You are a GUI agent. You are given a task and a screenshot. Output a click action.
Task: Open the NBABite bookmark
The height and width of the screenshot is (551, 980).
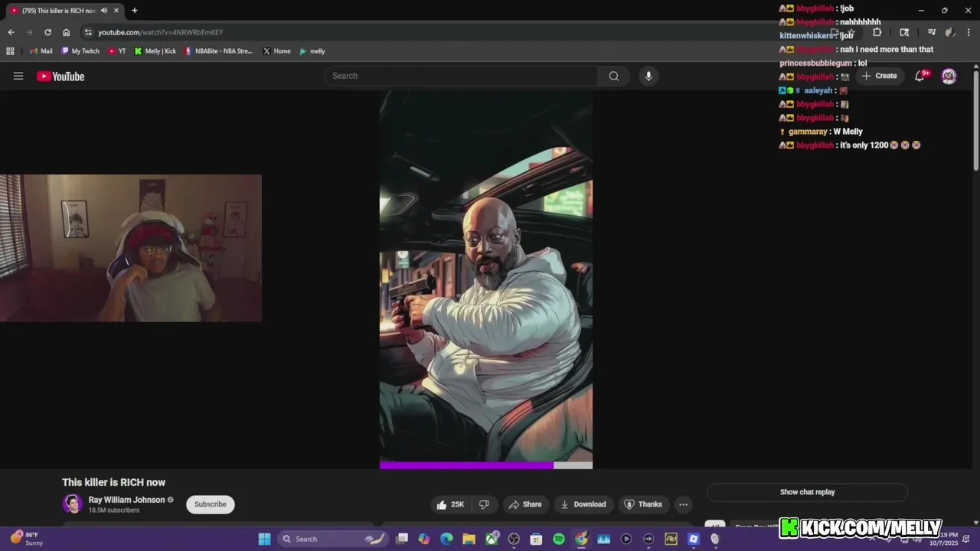pos(219,51)
